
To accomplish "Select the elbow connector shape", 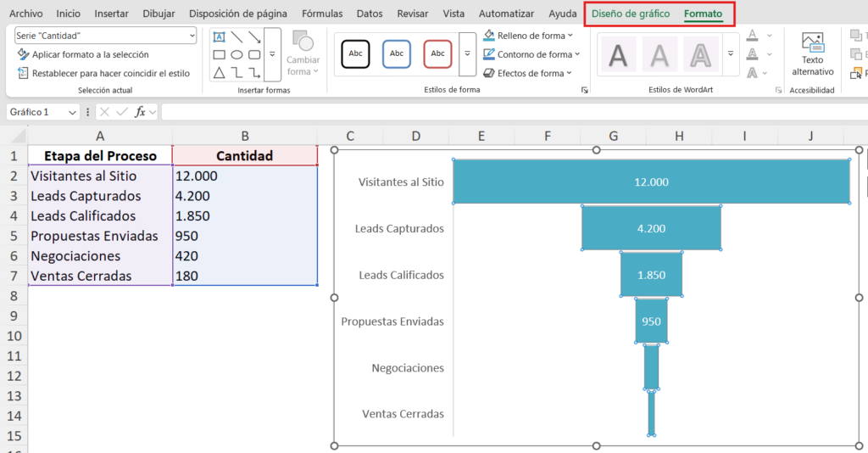I will click(237, 73).
